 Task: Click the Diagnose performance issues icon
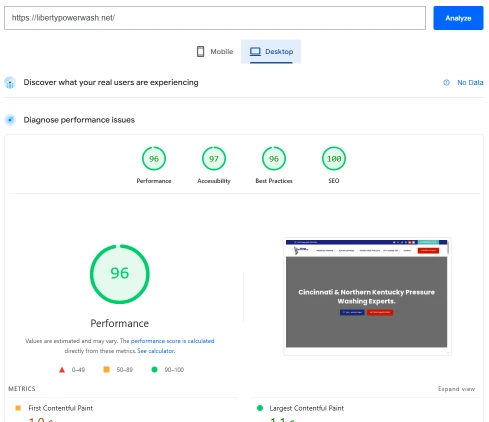tap(10, 120)
